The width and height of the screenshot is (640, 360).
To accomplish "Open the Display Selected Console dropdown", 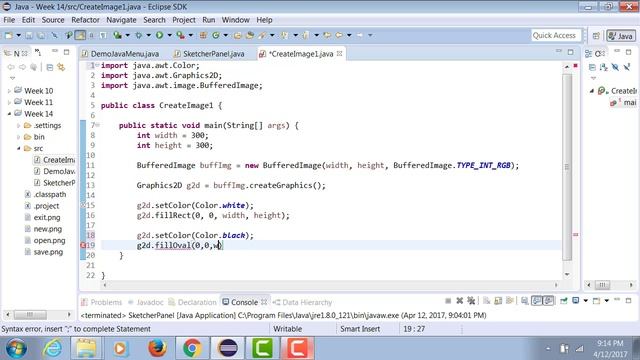I will coord(585,301).
